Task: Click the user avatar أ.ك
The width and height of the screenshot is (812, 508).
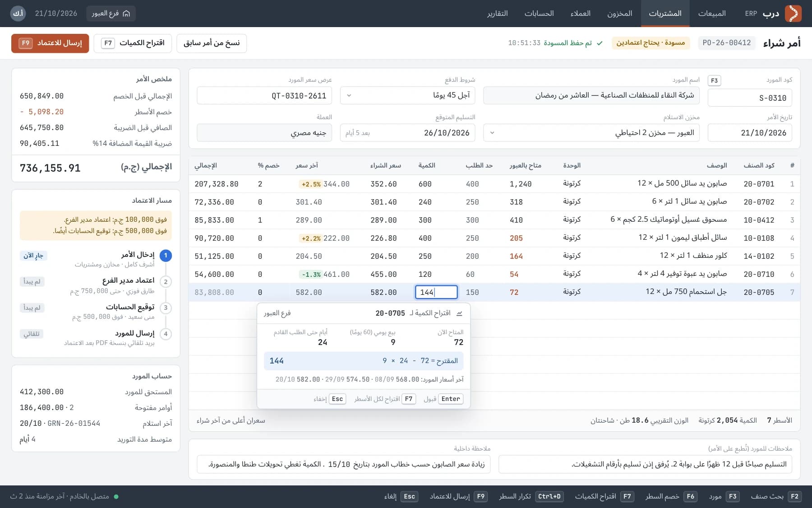Action: pyautogui.click(x=18, y=14)
